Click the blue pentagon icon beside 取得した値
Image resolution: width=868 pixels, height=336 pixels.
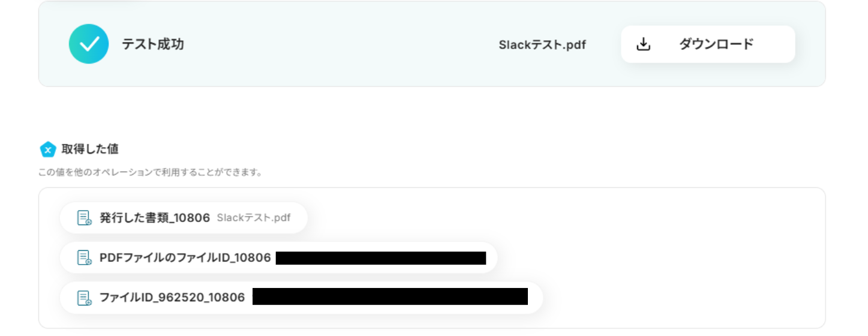(x=48, y=149)
